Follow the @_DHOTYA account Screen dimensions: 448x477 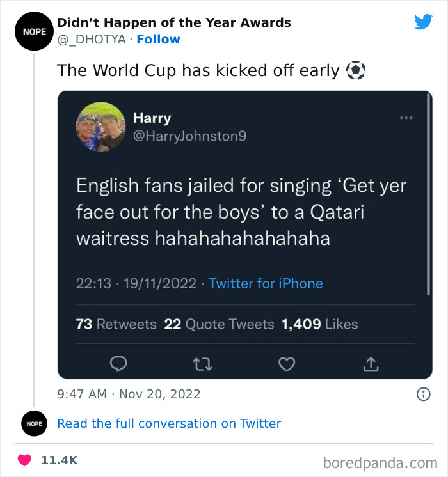tap(158, 40)
